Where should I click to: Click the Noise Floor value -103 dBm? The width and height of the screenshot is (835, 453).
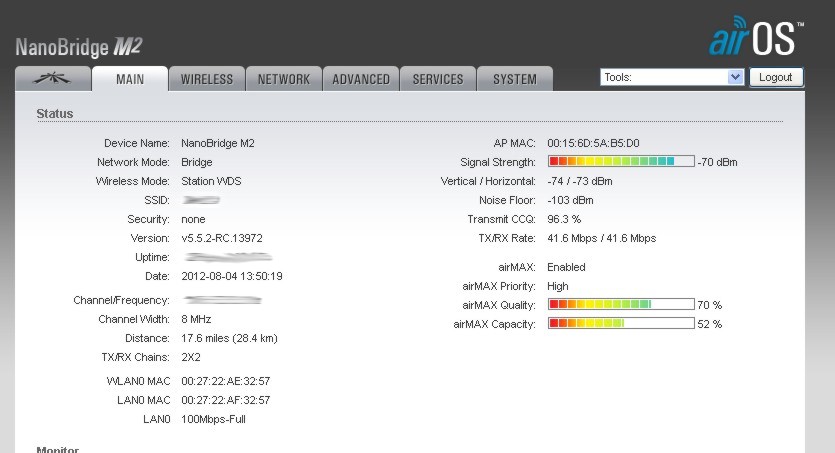(570, 200)
